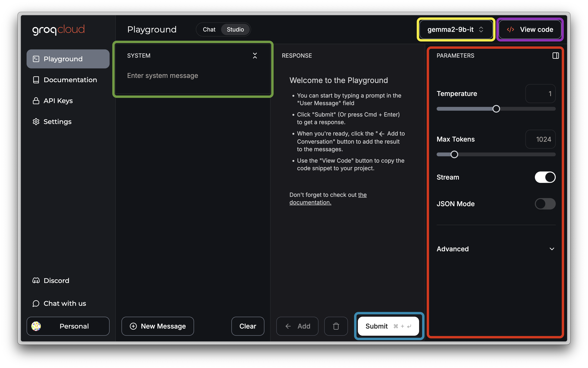
Task: Collapse the SYSTEM message section
Action: pos(255,56)
